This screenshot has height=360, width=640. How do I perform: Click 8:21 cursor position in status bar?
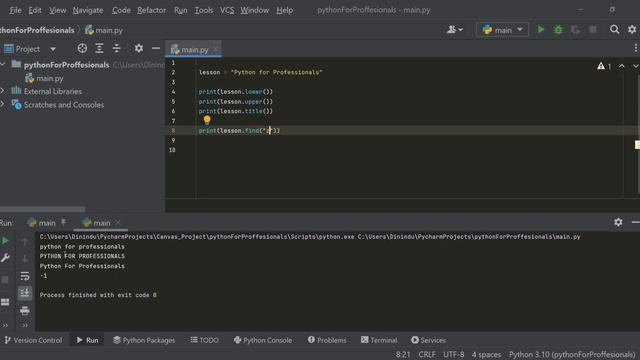[403, 354]
